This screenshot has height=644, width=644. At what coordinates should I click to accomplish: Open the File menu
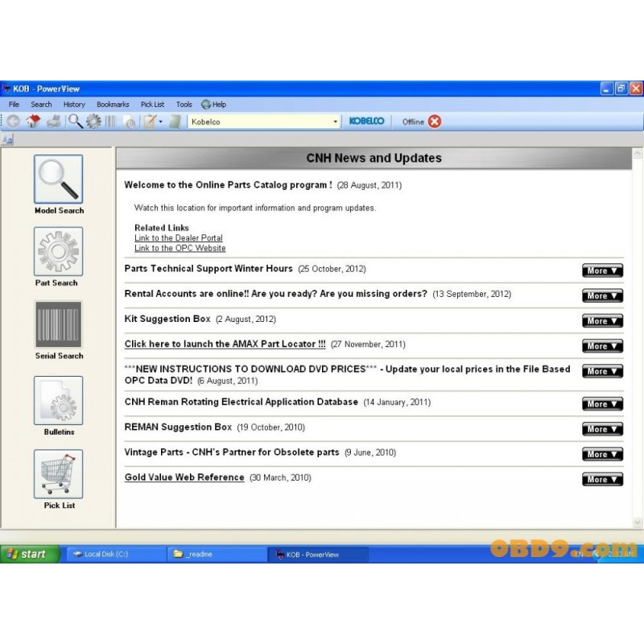pos(14,105)
